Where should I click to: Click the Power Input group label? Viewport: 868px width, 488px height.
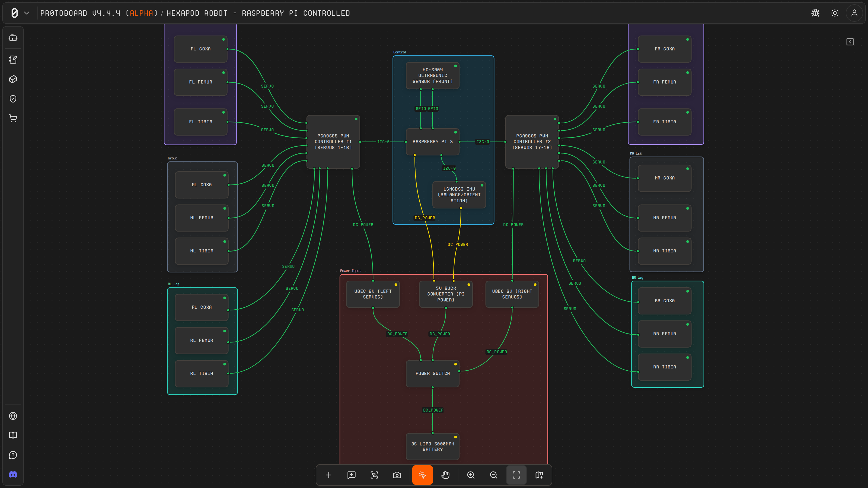[350, 271]
